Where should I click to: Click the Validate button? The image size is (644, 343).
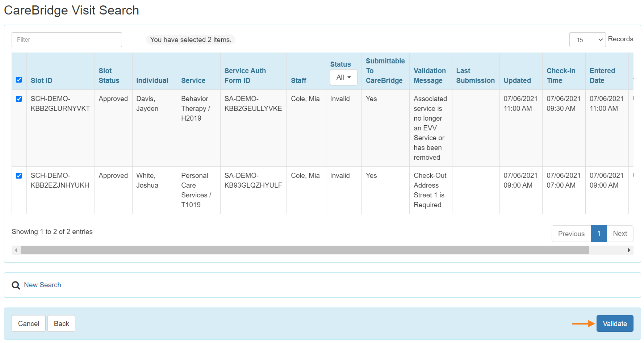coord(615,323)
